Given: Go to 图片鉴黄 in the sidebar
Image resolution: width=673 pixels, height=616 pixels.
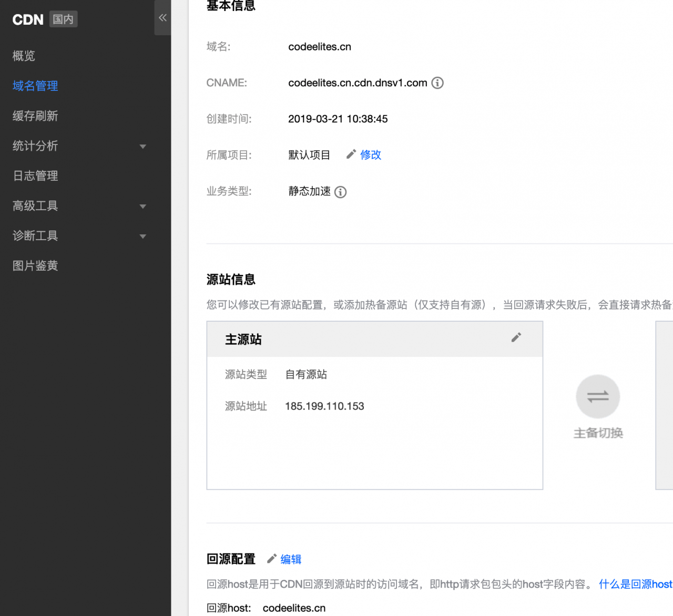Looking at the screenshot, I should 35,265.
